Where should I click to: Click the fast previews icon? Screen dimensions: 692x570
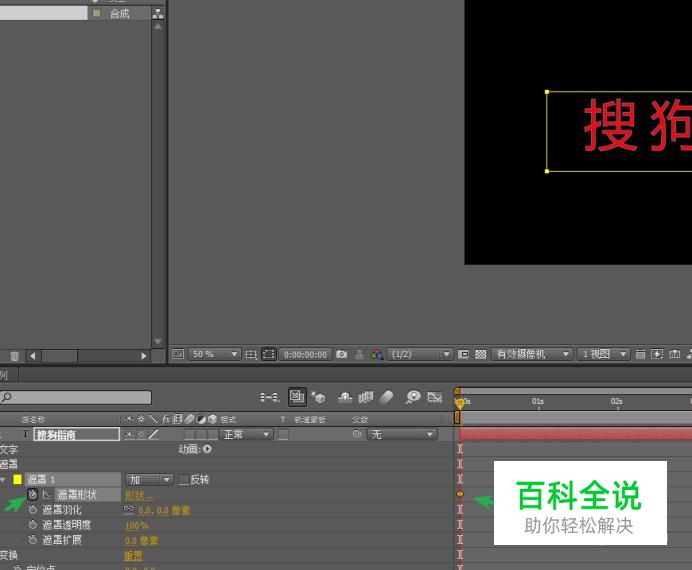tap(657, 354)
